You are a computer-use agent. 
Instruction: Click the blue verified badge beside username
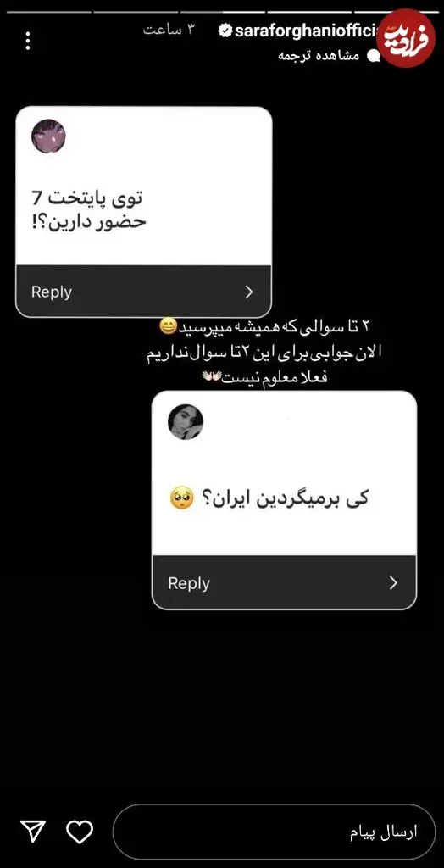[x=225, y=31]
